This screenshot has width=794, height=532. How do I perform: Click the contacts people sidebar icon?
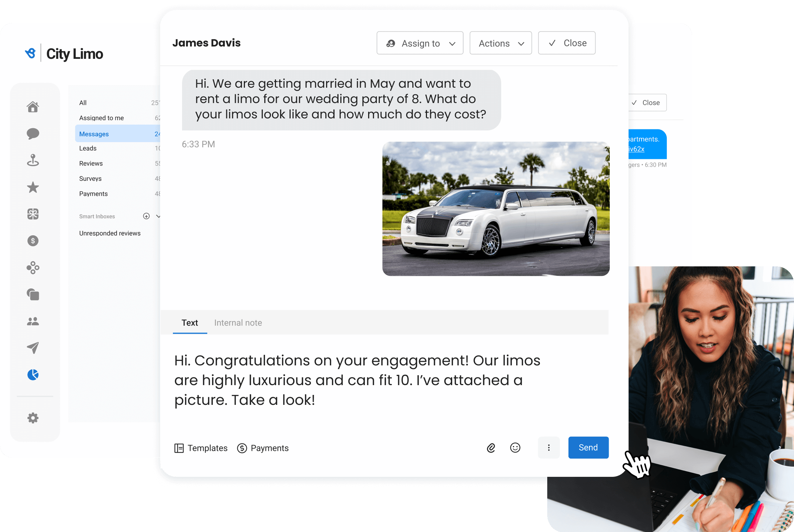(33, 321)
